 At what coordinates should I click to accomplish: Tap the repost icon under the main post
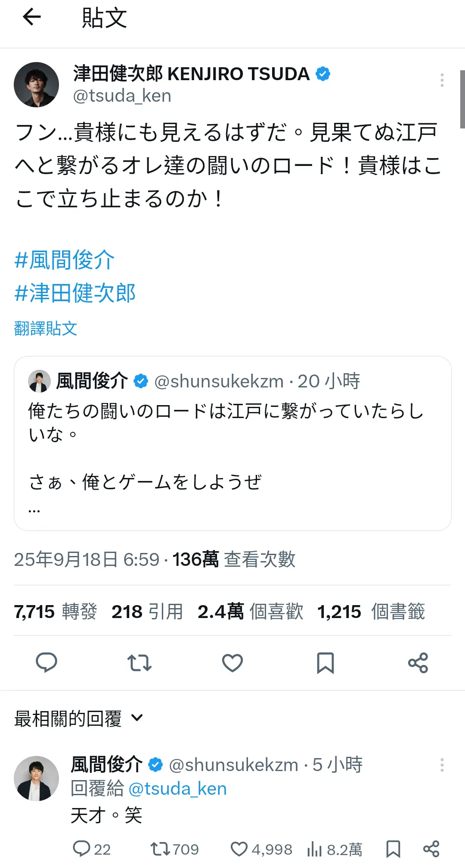139,663
